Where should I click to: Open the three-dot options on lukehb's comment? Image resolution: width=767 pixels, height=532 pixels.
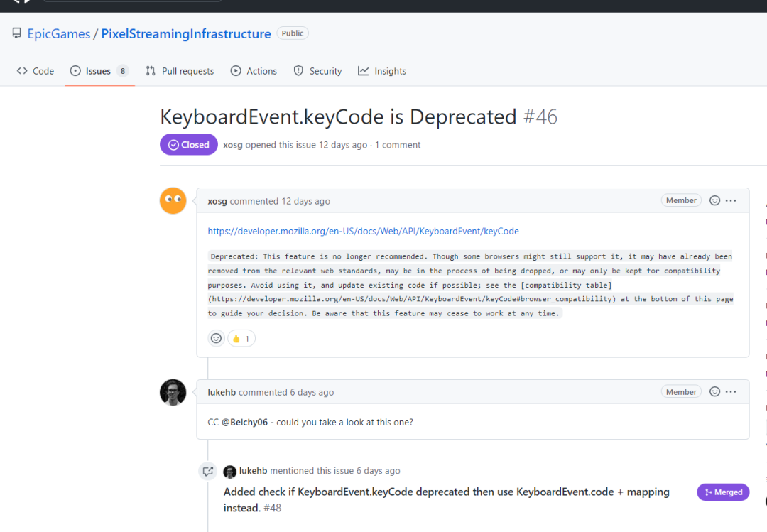731,392
